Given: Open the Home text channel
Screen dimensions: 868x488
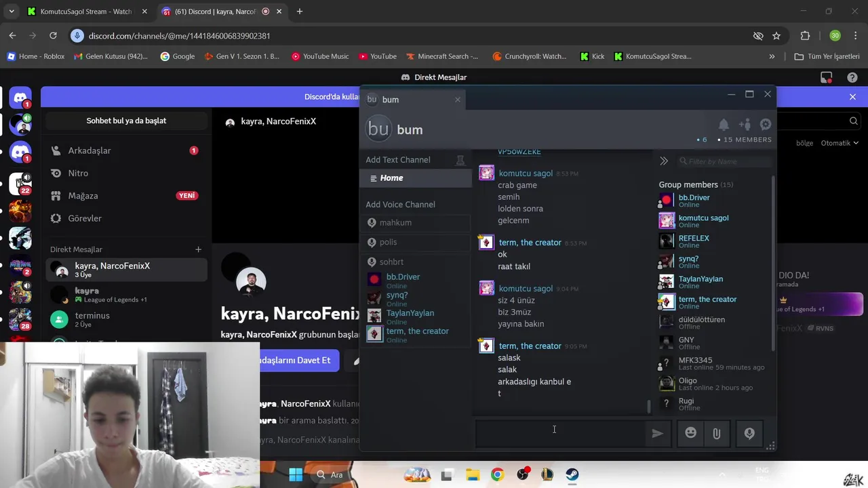Looking at the screenshot, I should (x=416, y=178).
